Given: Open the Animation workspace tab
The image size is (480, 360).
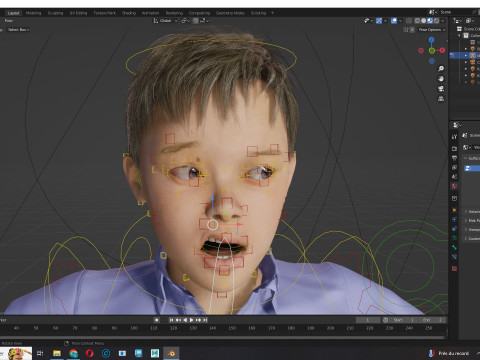Looking at the screenshot, I should 150,13.
